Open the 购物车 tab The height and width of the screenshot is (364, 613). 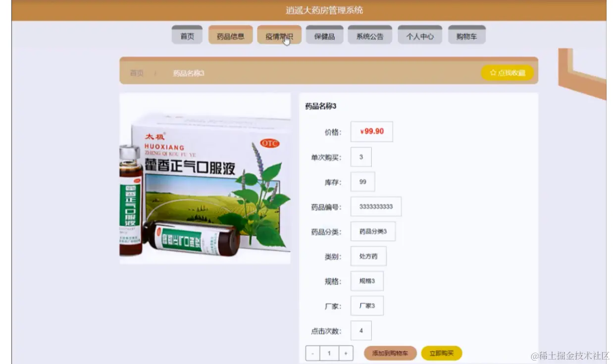tap(466, 36)
